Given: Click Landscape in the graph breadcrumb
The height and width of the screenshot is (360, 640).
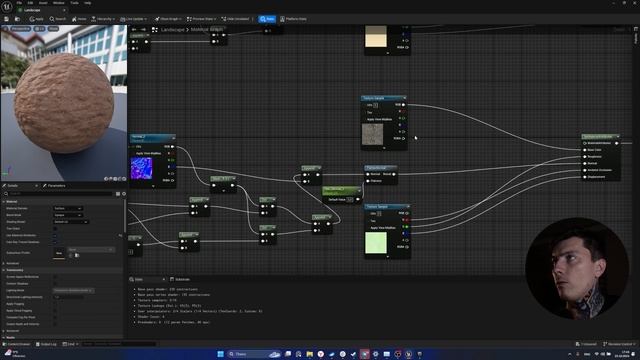Looking at the screenshot, I should pos(172,29).
